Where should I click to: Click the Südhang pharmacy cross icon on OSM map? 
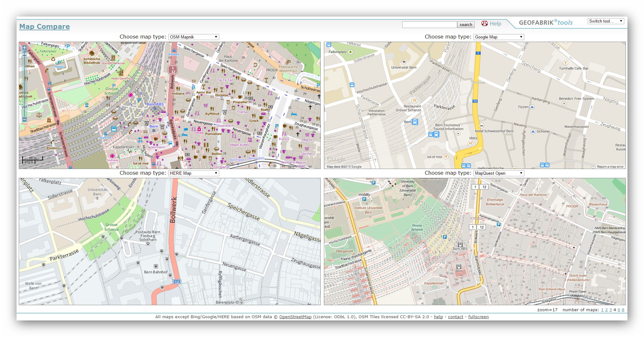point(112,156)
